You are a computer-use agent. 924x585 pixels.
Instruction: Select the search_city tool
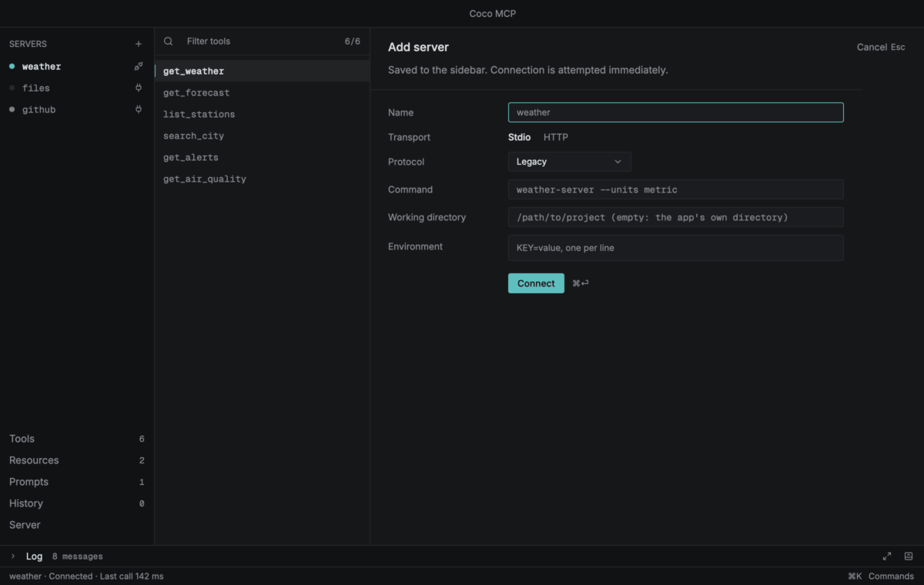coord(262,135)
